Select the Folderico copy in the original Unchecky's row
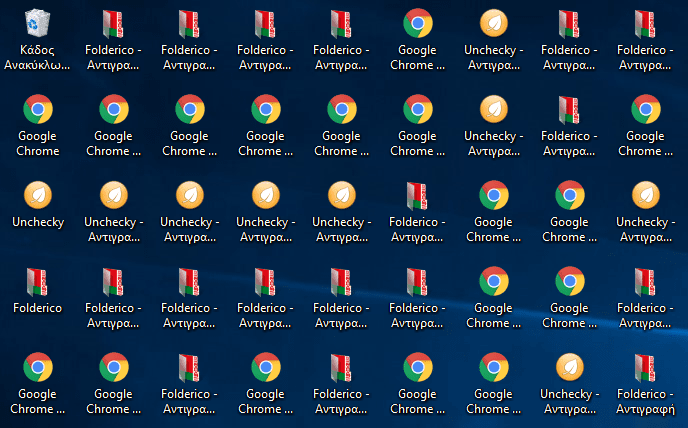This screenshot has height=428, width=688. 418,196
